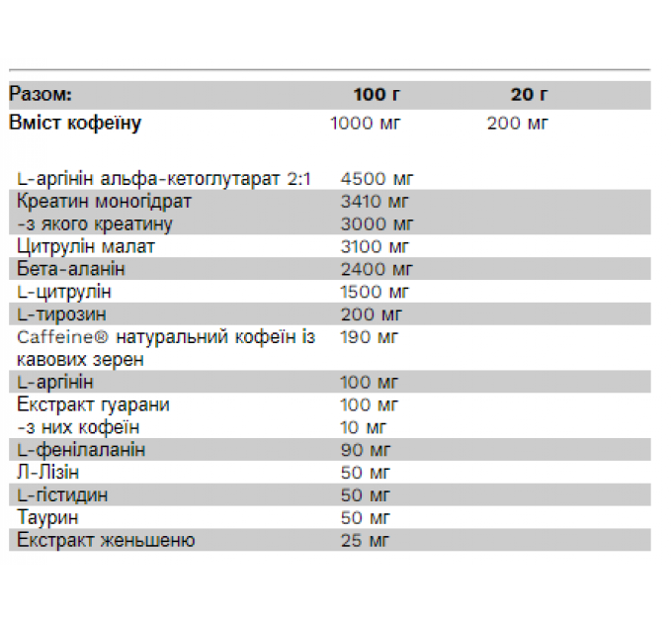
Task: Click the '100 мг' L-аргінін value
Action: [369, 383]
